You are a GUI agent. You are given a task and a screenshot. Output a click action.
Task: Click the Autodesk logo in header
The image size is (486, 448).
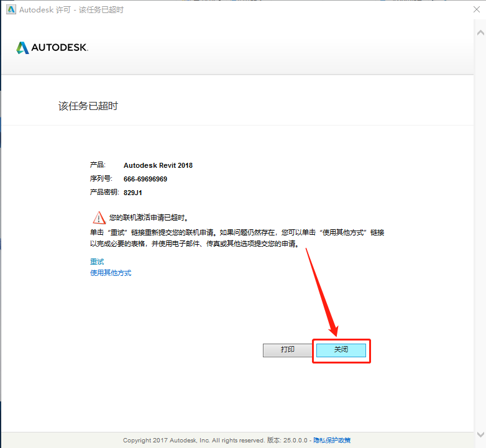click(52, 47)
